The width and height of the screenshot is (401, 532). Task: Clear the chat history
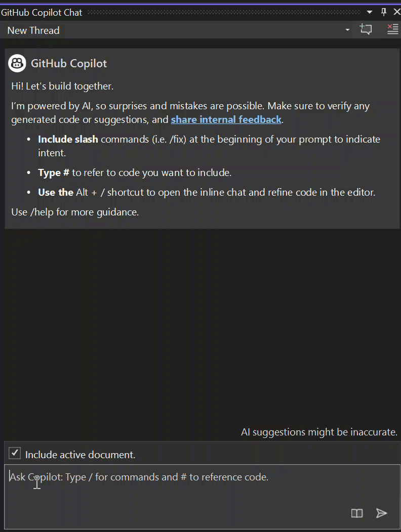(392, 29)
